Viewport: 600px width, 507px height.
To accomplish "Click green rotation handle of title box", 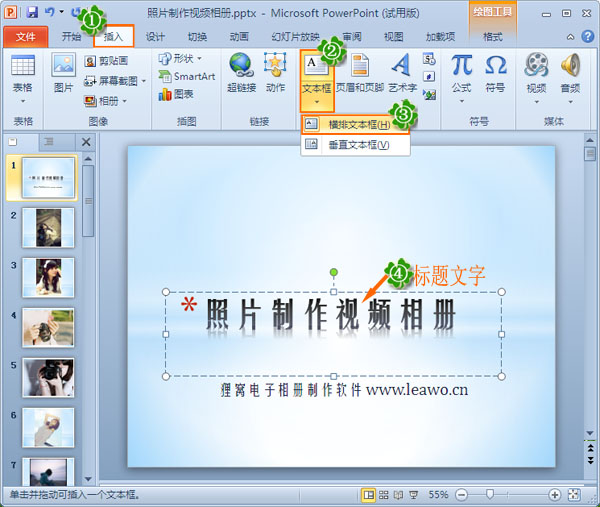I will tap(334, 272).
